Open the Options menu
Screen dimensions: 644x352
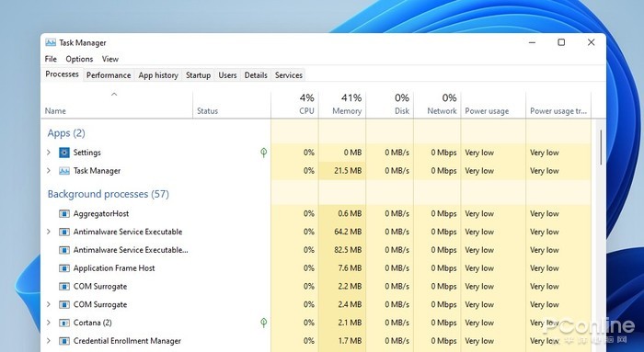[79, 59]
